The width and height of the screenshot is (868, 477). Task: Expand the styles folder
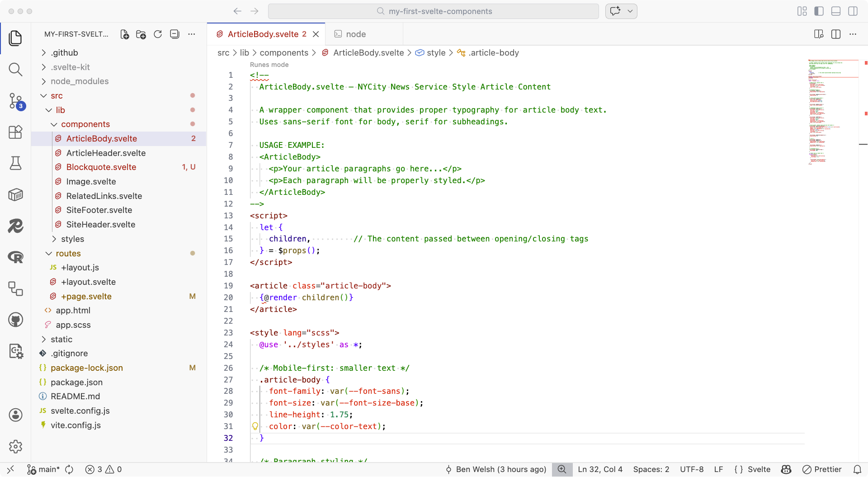118,239
